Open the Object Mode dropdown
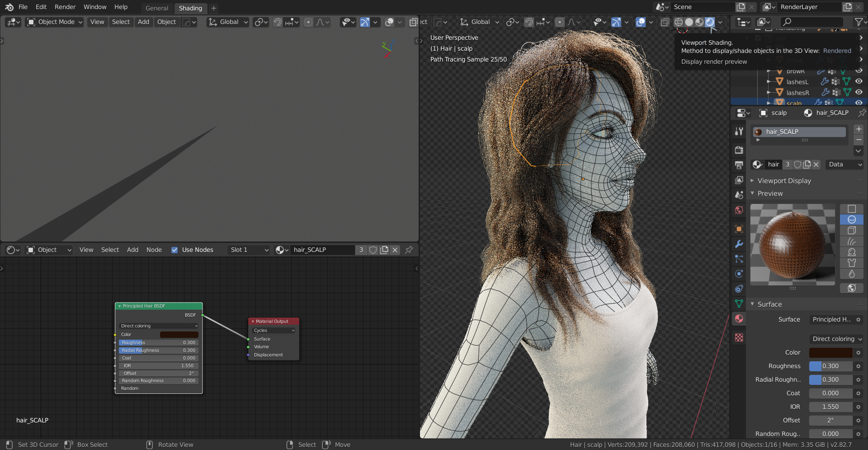Image resolution: width=868 pixels, height=450 pixels. (55, 22)
